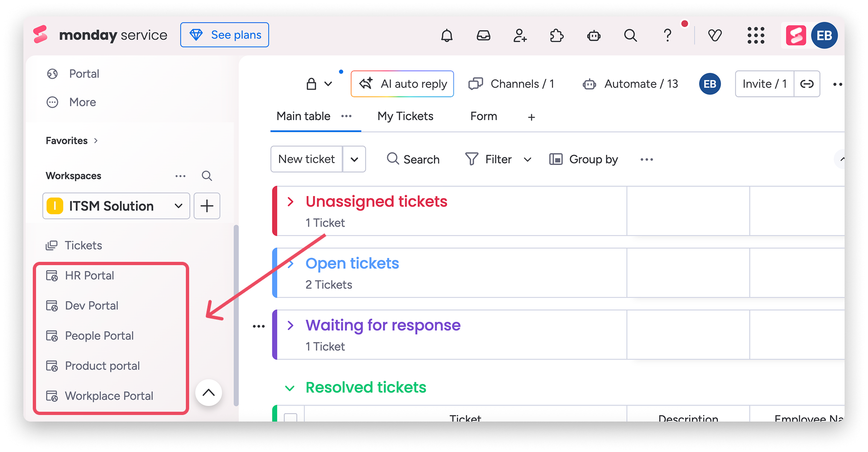Click the scroll-up arrow circle button
The image size is (868, 452).
[x=209, y=393]
